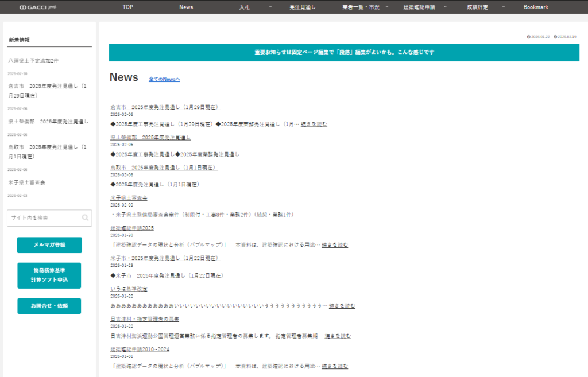This screenshot has width=588, height=377.
Task: Open the 成績評定 dropdown arrow
Action: (x=503, y=7)
